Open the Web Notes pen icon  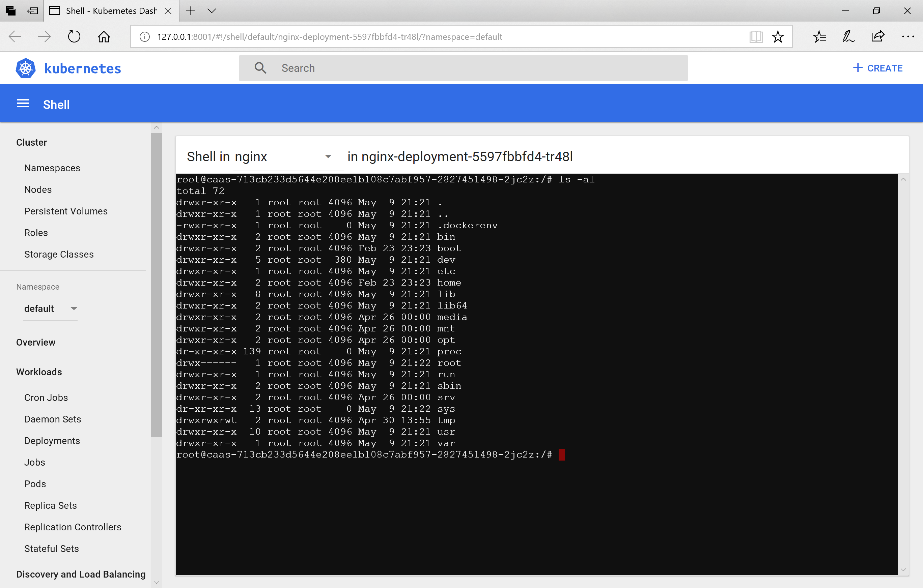(848, 36)
